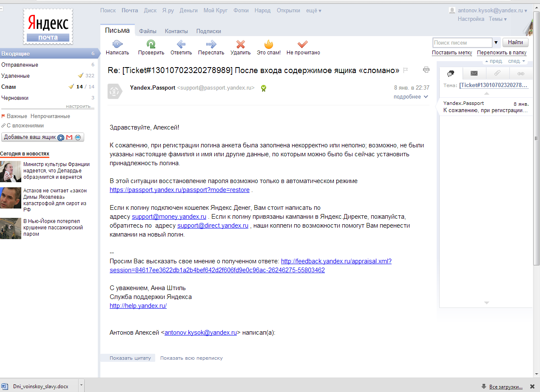
Task: Open Поиск in the top menu
Action: pyautogui.click(x=108, y=11)
